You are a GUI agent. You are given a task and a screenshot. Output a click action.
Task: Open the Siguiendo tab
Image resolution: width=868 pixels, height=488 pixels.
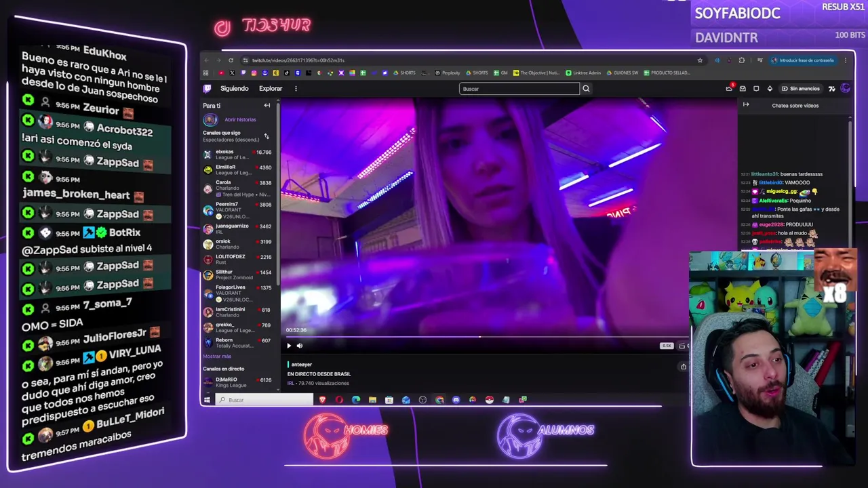pyautogui.click(x=235, y=89)
